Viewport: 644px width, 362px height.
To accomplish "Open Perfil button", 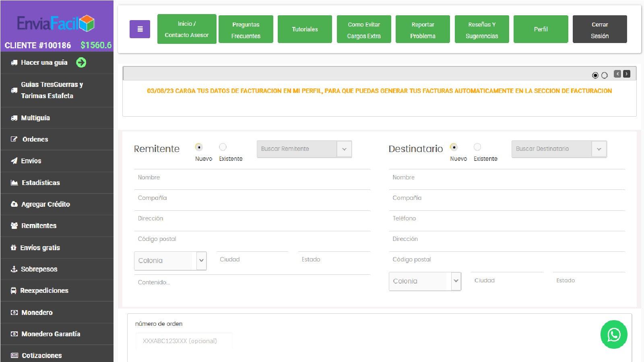I will tap(541, 29).
